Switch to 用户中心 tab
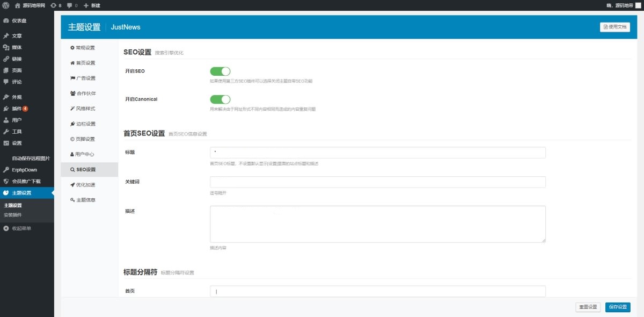This screenshot has height=317, width=644. tap(90, 154)
